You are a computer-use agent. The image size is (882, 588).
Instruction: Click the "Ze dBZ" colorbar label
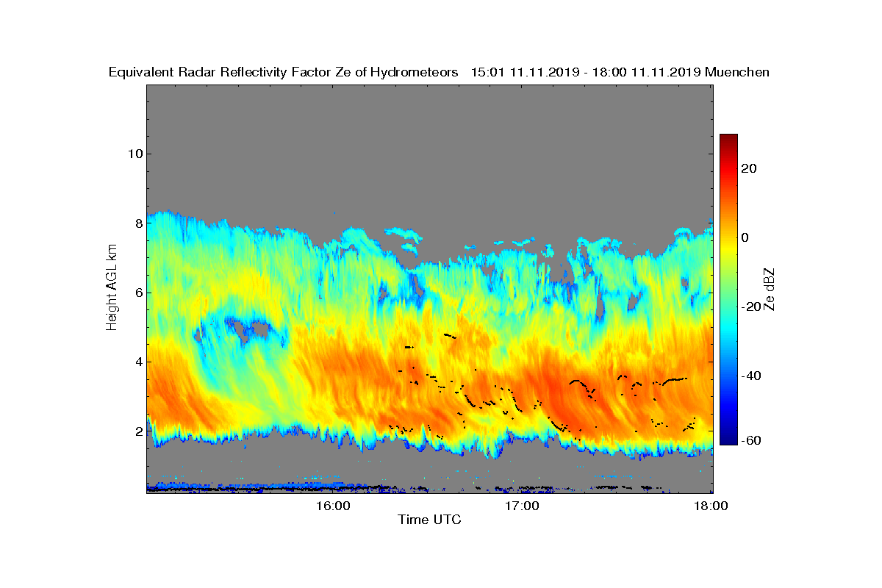(x=770, y=289)
